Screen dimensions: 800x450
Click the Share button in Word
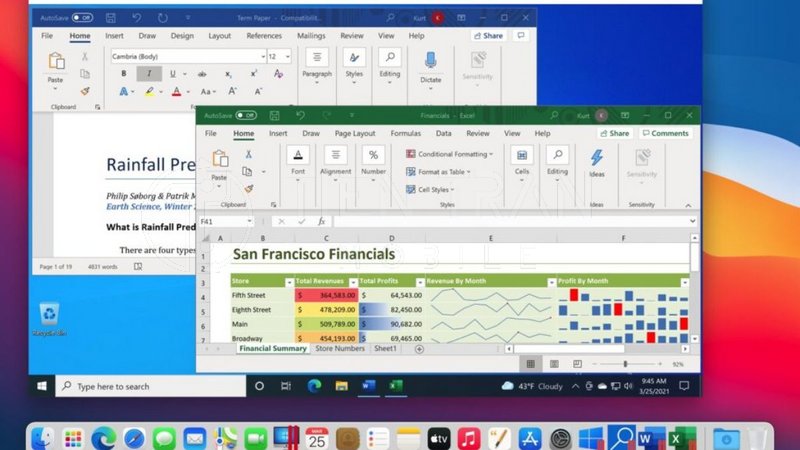(x=515, y=36)
